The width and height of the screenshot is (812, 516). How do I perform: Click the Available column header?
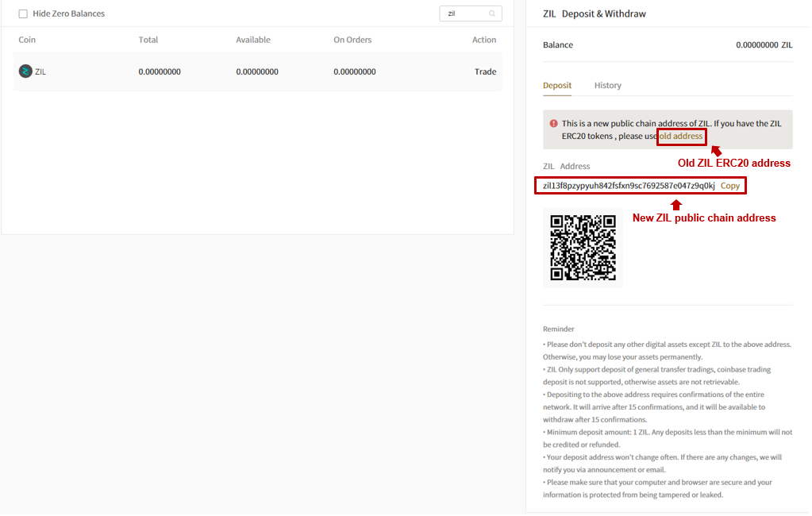pyautogui.click(x=253, y=40)
